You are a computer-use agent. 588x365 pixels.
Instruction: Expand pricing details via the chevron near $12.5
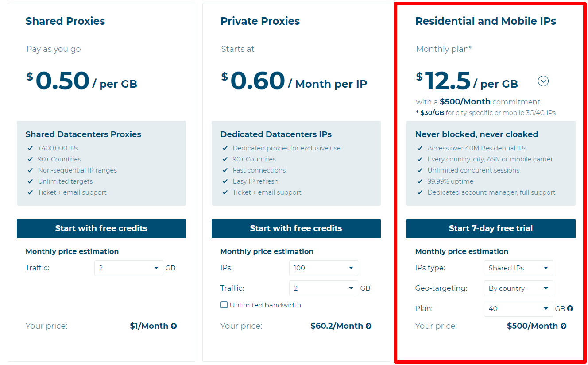tap(543, 81)
